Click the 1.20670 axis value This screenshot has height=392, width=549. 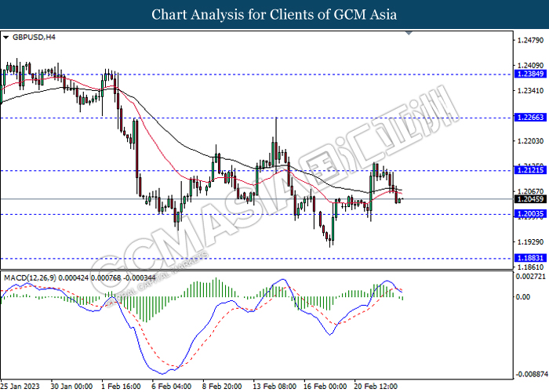(530, 191)
